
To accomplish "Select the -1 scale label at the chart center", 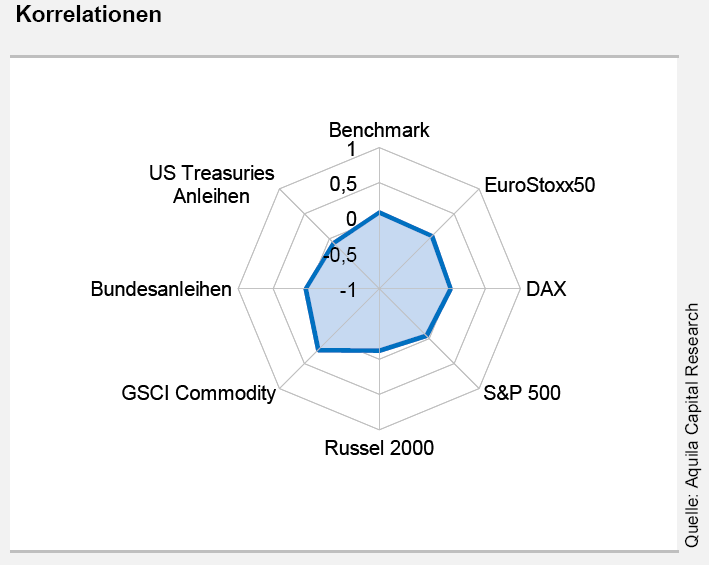I will tap(348, 290).
